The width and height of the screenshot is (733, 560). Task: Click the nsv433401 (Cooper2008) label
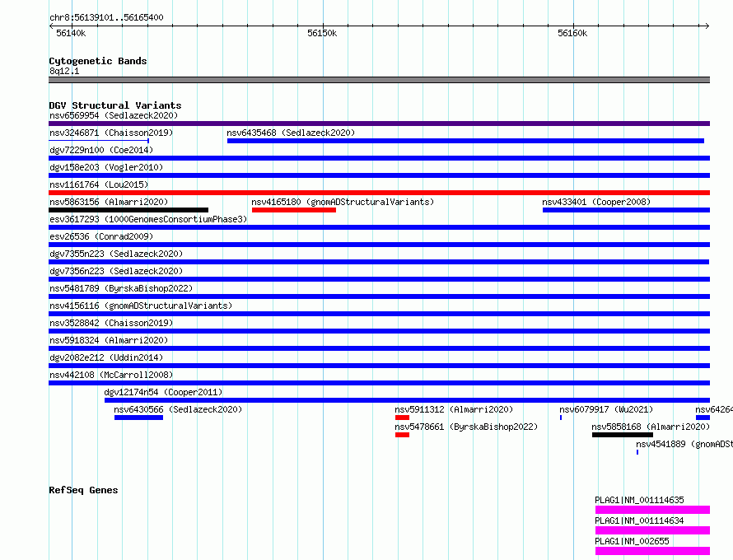(596, 202)
